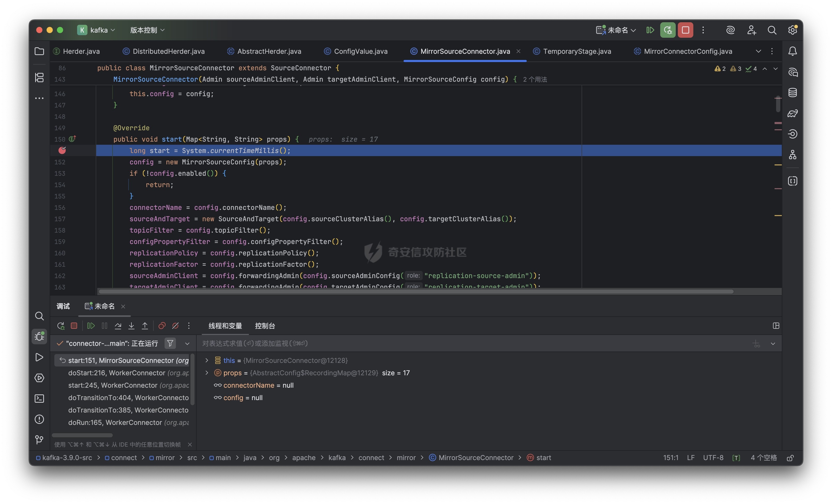Open the Terminal tool window icon
Viewport: 832px width, 504px height.
(39, 398)
